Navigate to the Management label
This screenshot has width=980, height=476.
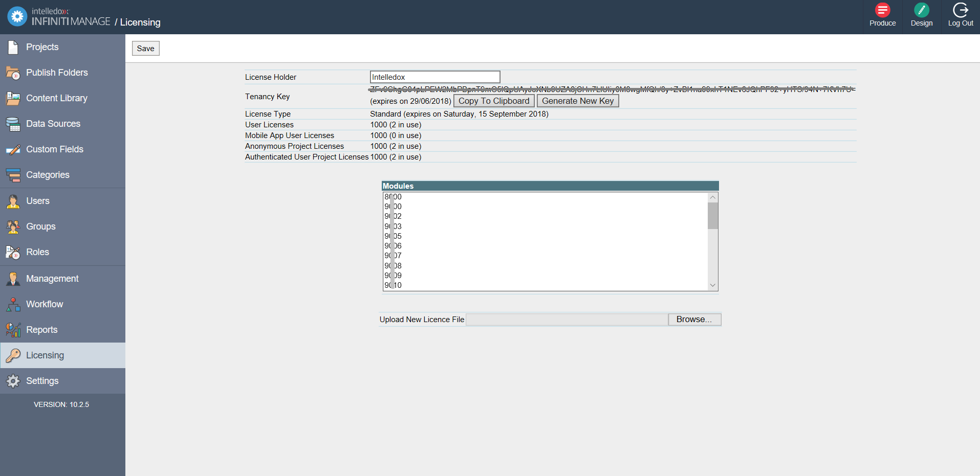click(52, 279)
